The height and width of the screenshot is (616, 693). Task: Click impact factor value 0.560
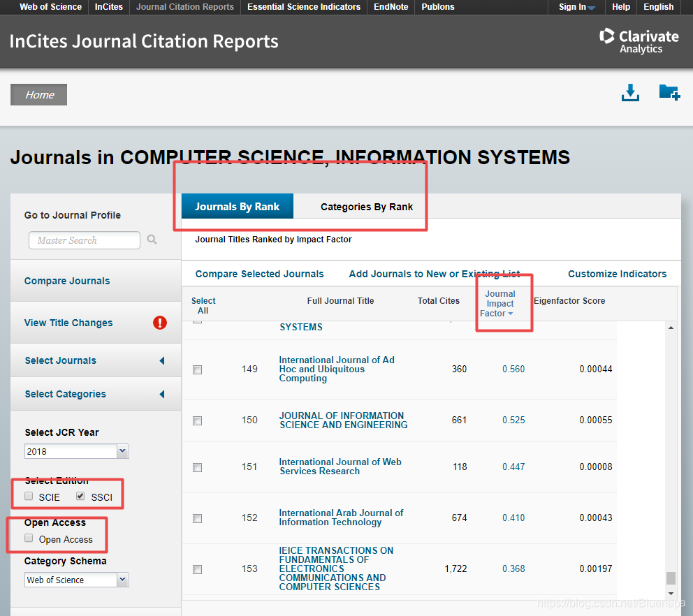pos(513,369)
